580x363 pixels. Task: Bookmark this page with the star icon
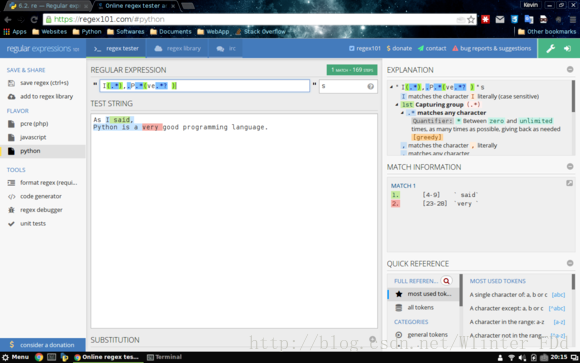471,20
